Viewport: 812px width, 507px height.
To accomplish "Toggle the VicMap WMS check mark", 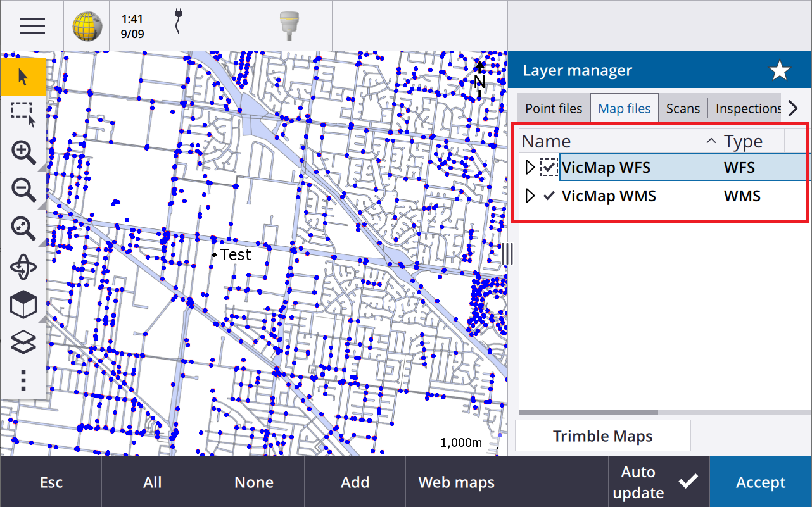I will [549, 196].
